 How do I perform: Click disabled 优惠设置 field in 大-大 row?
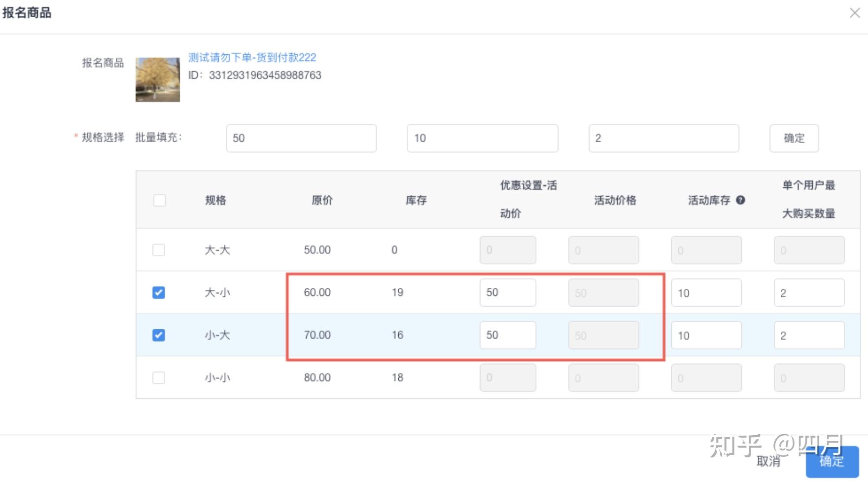click(x=508, y=250)
